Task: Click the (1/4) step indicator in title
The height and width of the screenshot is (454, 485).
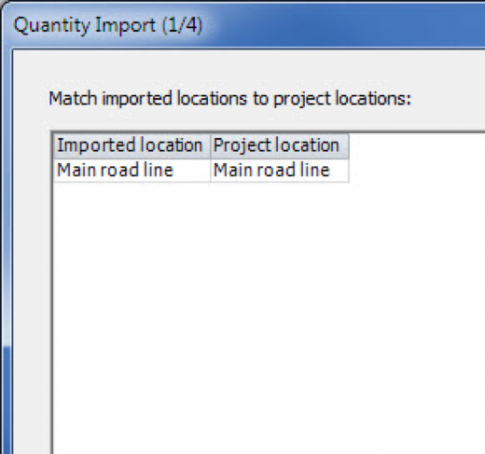Action: pyautogui.click(x=182, y=25)
